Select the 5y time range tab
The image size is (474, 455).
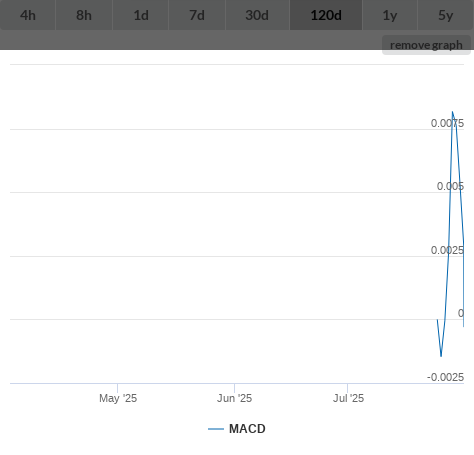coord(446,15)
